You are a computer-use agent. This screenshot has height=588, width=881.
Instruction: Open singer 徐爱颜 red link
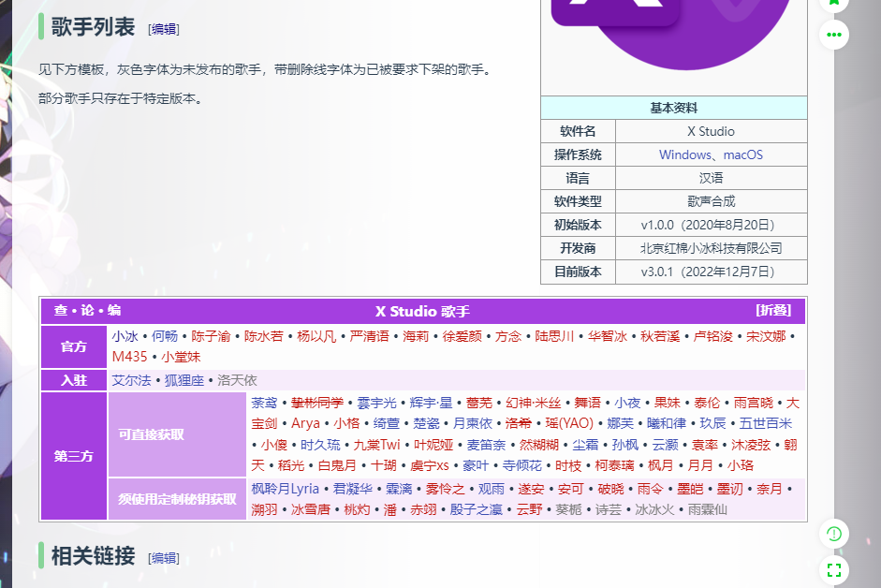[x=462, y=336]
